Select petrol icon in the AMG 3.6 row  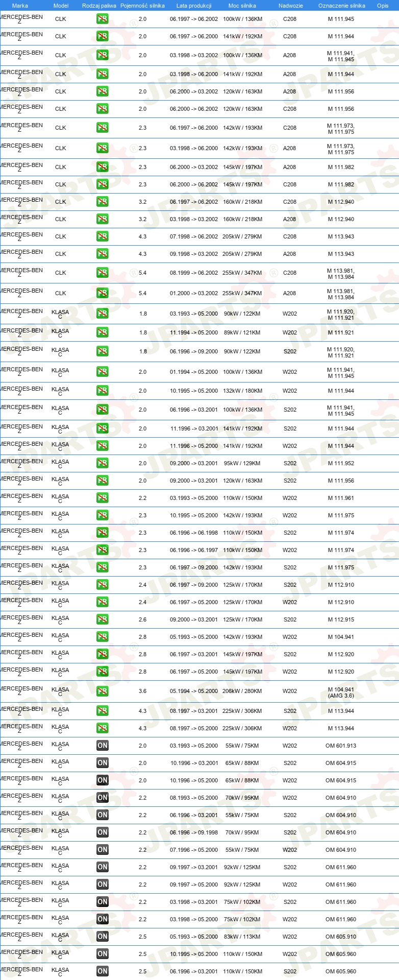pos(103,691)
